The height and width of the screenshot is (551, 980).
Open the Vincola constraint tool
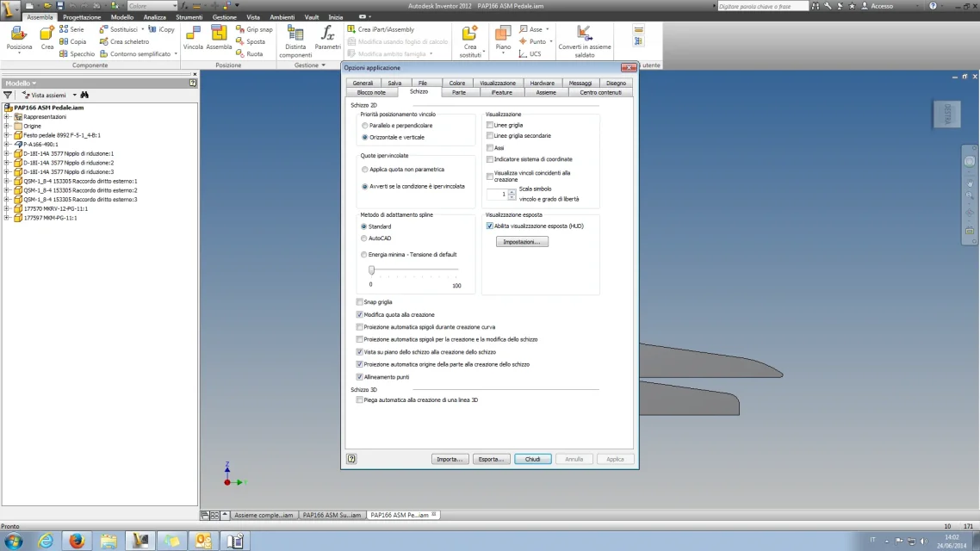point(193,38)
